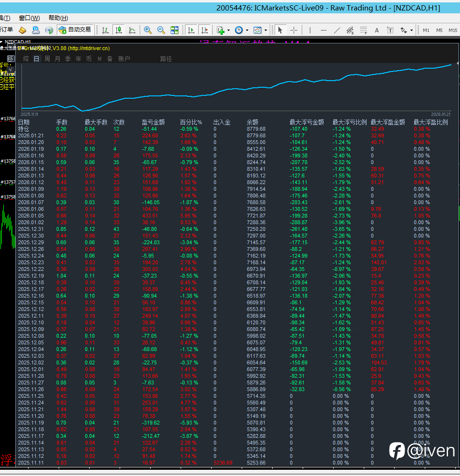Select the cursor arrow tool
Image resolution: width=460 pixels, height=476 pixels.
(280, 30)
